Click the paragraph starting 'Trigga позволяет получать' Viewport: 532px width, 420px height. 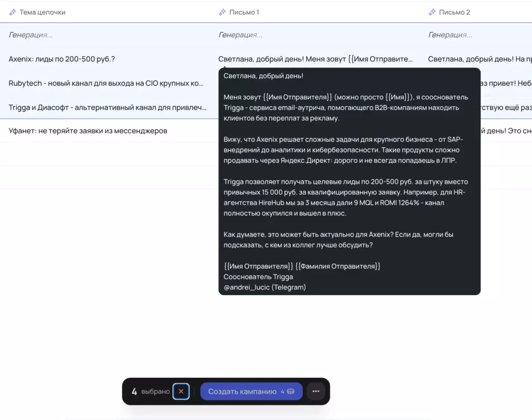tap(345, 198)
